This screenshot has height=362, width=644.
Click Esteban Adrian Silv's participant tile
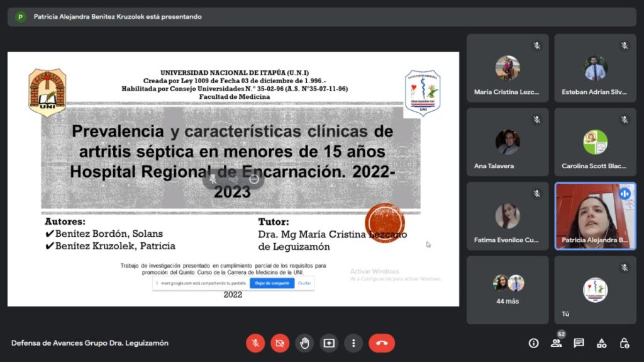[x=595, y=67]
